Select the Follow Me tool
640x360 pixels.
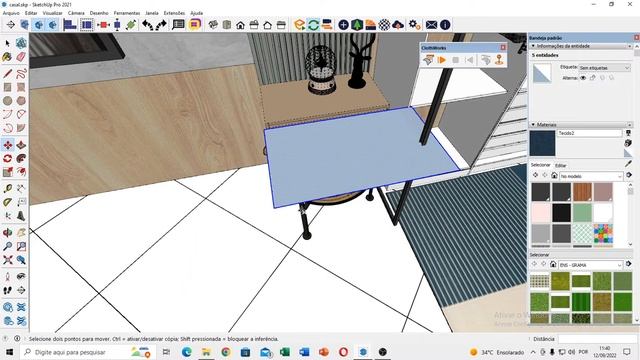click(x=21, y=158)
